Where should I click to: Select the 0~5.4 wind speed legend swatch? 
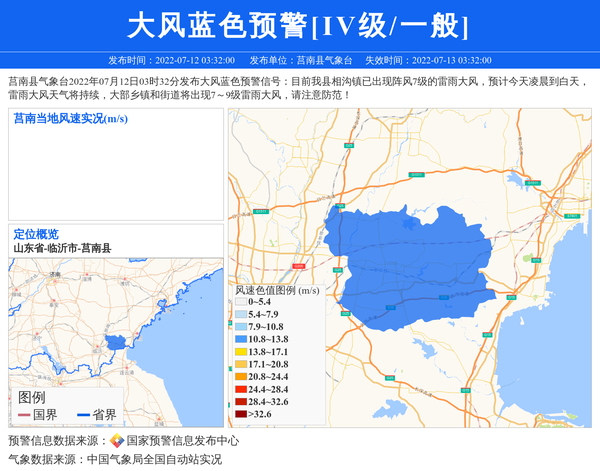tap(241, 301)
